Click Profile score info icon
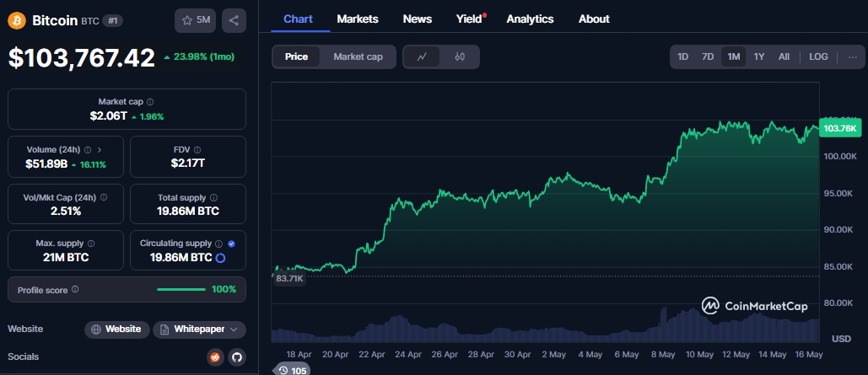Screen dimensions: 868x375 pos(75,289)
